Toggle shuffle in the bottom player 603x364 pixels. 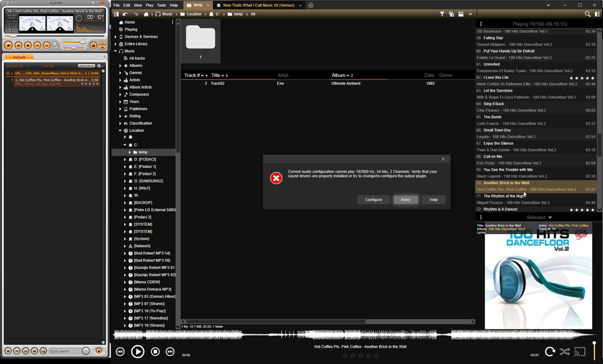[565, 351]
